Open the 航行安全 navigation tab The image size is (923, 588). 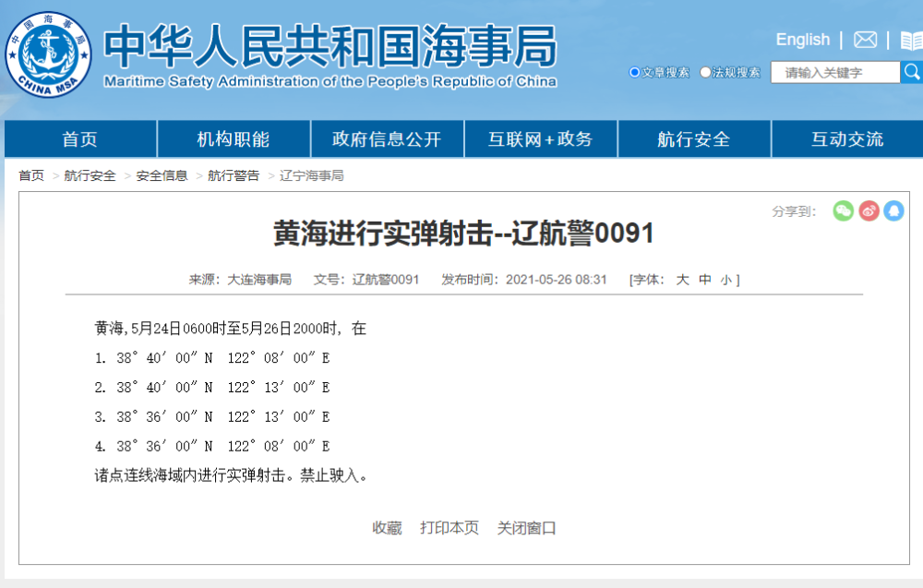[x=693, y=138]
